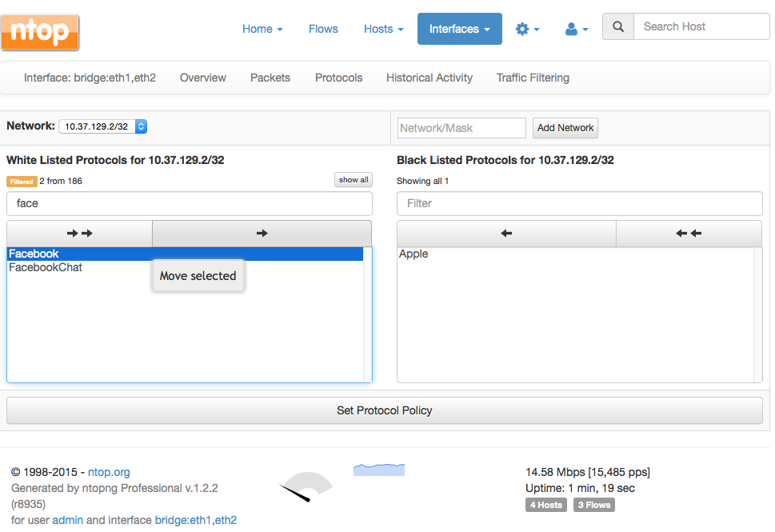
Task: Click the Network/Mask input field
Action: tap(461, 128)
